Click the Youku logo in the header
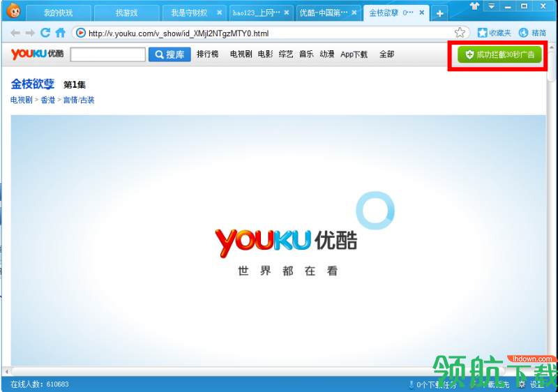 (38, 54)
